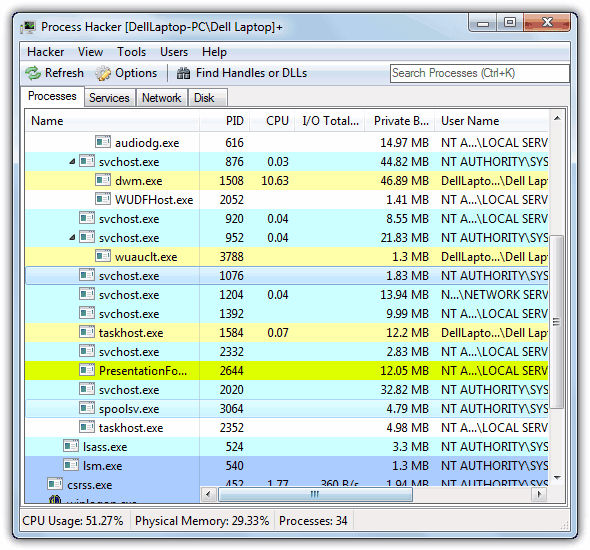Switch to the Services tab
The width and height of the screenshot is (590, 550).
point(109,98)
